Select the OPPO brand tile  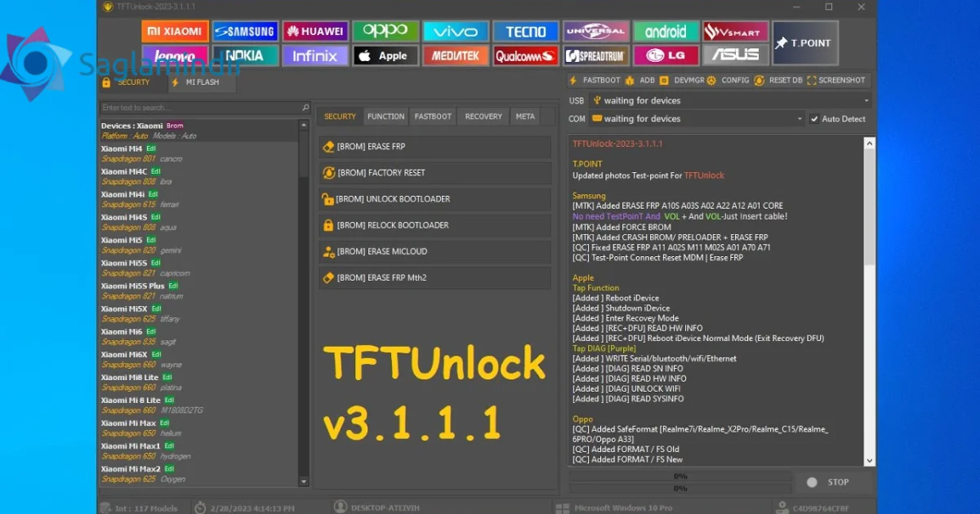click(385, 32)
